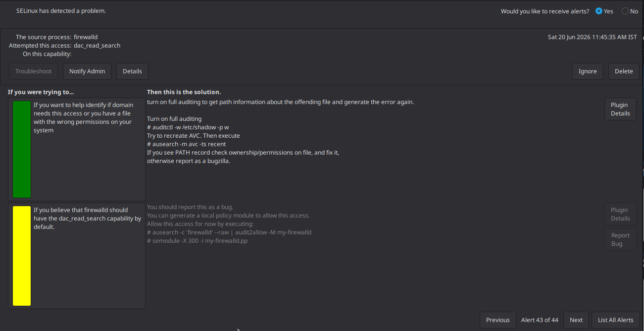Click the Report Bug button
Screen dimensions: 644x331
tap(620, 239)
